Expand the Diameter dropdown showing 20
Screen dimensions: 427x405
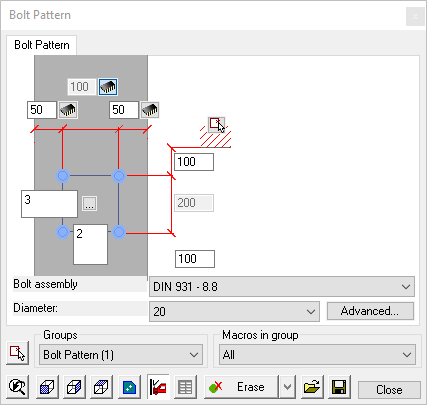click(234, 312)
